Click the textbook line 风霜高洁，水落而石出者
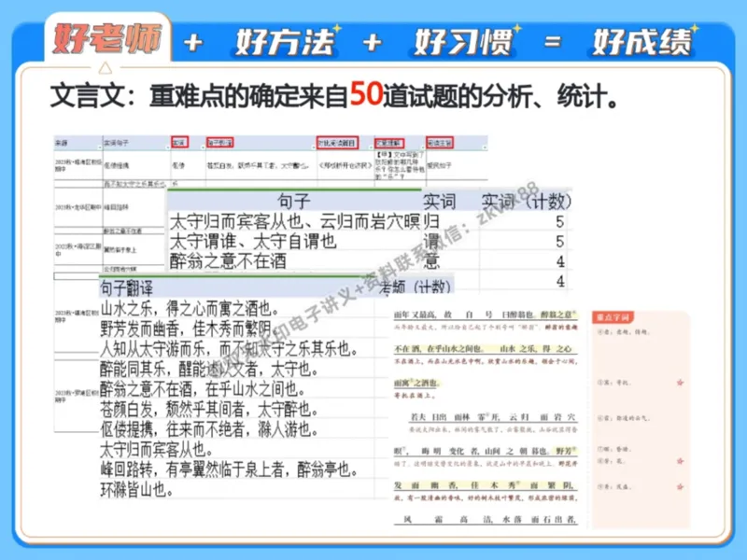 coord(486,520)
